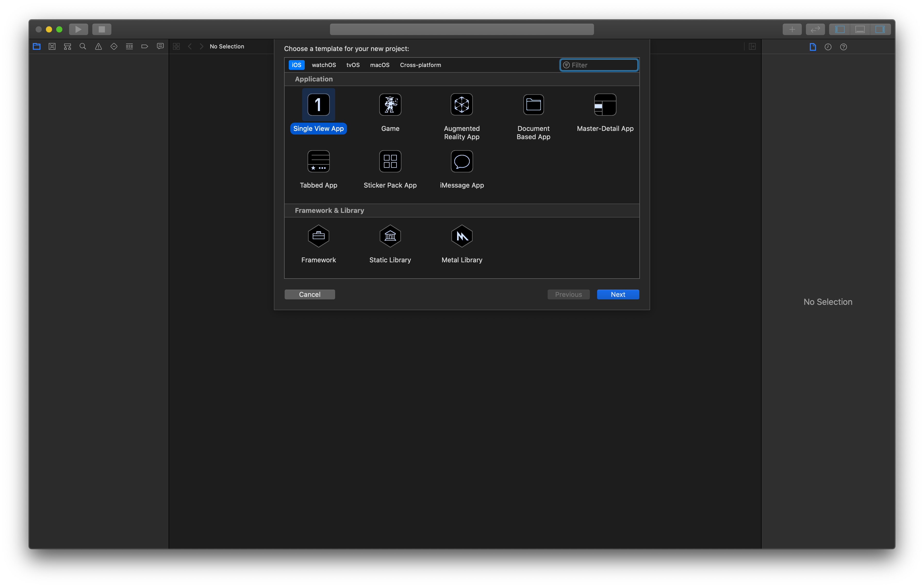Select the Cross-platform tab
The image size is (924, 587).
click(x=420, y=65)
